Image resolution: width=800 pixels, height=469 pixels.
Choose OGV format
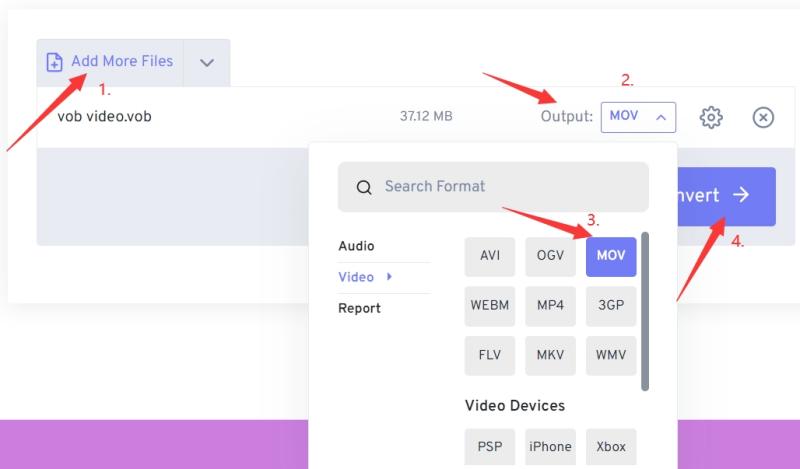[551, 257]
